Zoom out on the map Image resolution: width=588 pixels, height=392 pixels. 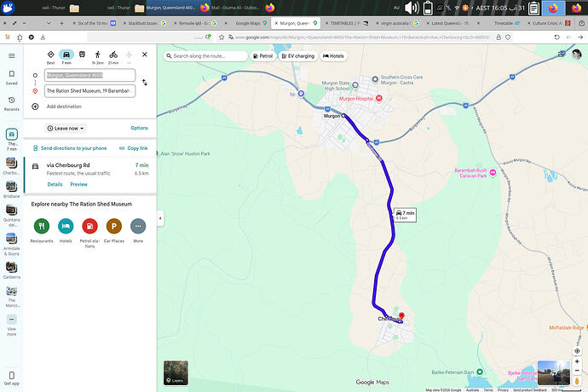[577, 371]
